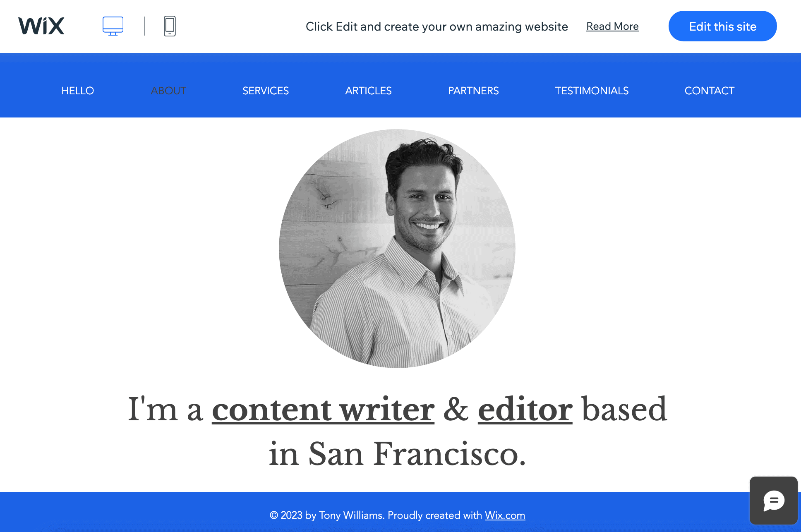The height and width of the screenshot is (532, 801).
Task: Switch to mobile preview icon
Action: pos(170,26)
